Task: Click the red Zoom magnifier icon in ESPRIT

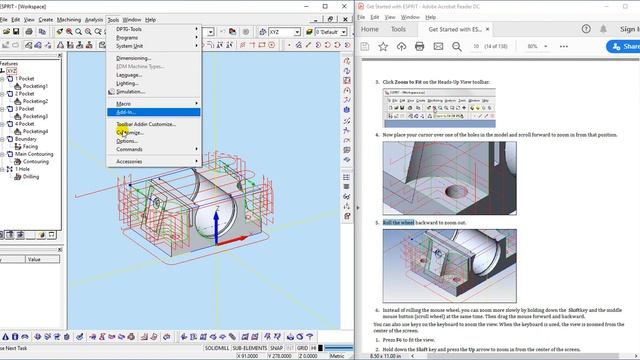Action: (69, 32)
